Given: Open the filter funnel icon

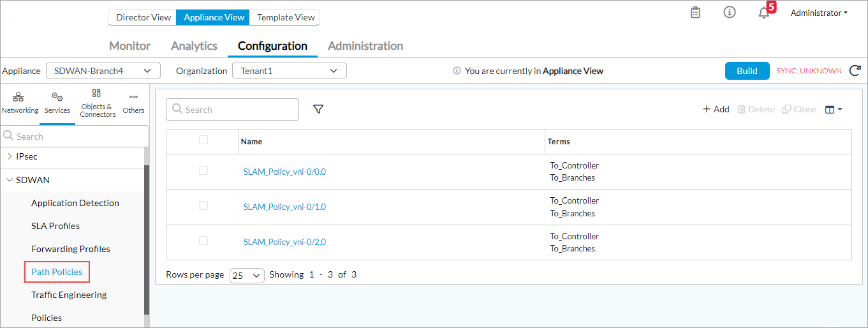Looking at the screenshot, I should [x=318, y=109].
